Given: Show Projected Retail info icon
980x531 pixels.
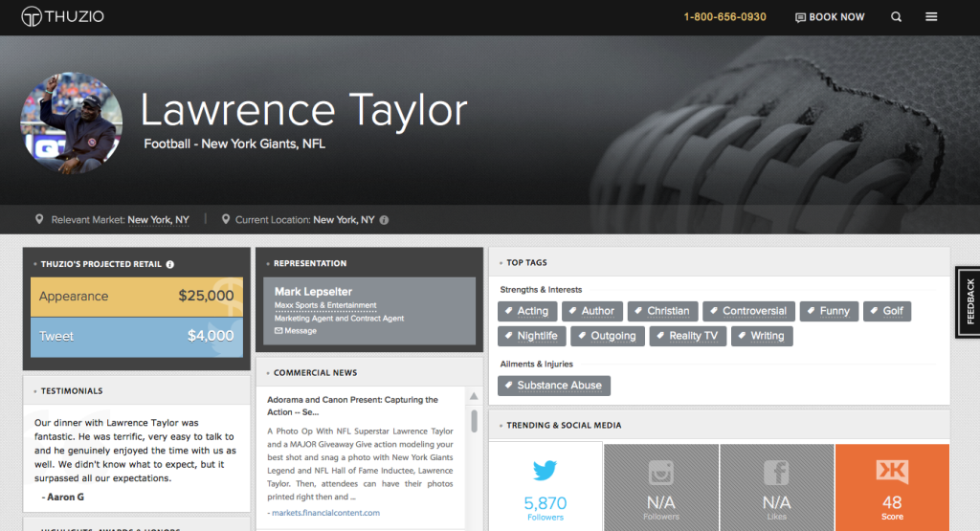Looking at the screenshot, I should [x=170, y=264].
